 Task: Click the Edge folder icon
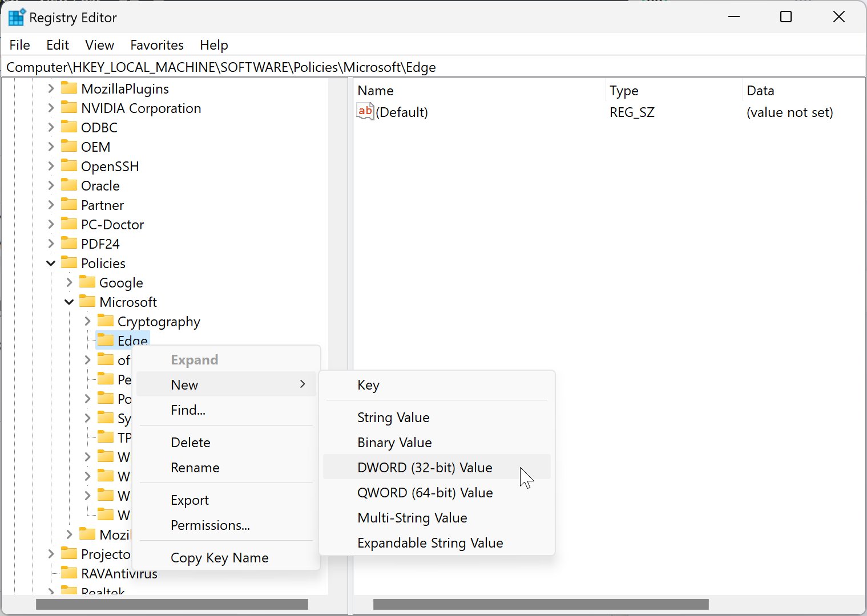coord(106,341)
